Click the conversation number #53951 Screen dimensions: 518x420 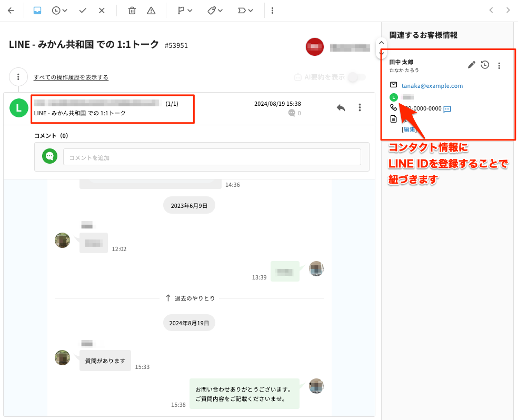point(176,46)
